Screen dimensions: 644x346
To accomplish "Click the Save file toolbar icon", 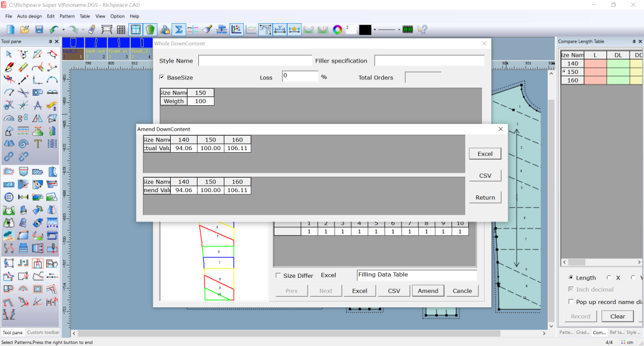I will coord(39,29).
